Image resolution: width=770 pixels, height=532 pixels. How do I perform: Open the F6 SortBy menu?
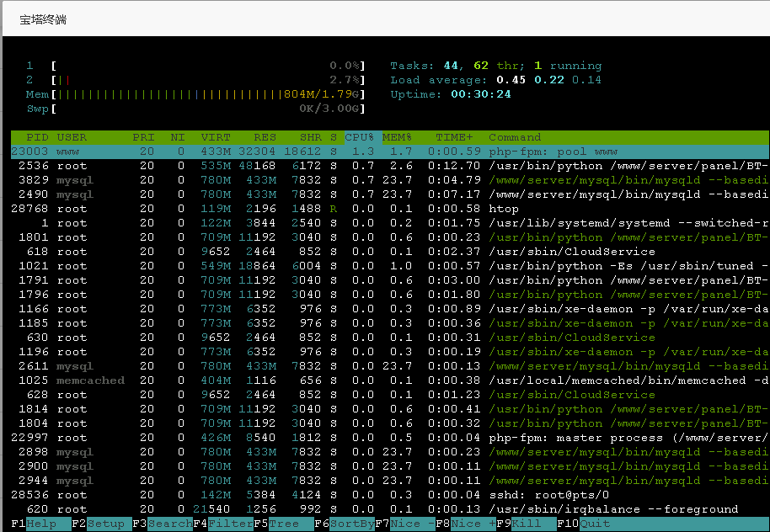[x=345, y=524]
